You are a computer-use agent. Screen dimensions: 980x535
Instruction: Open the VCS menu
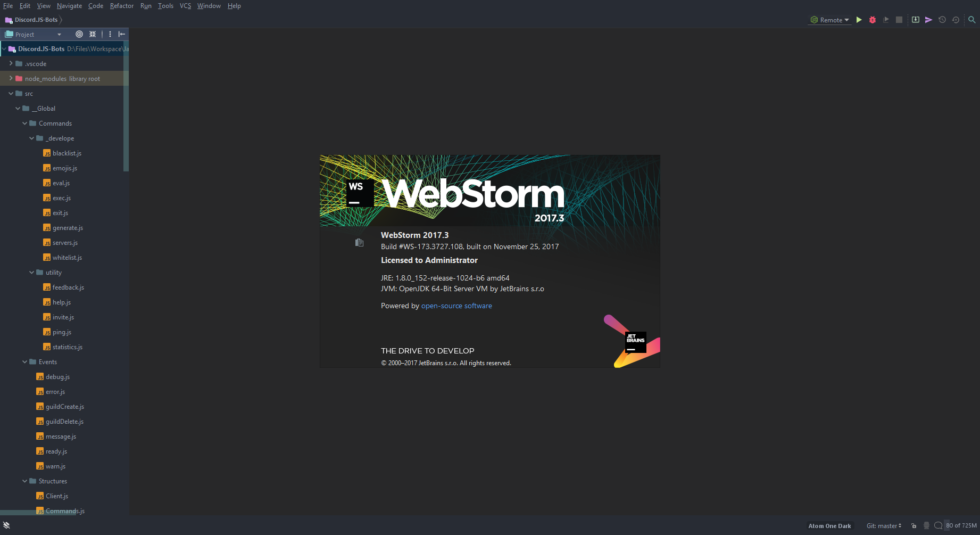pyautogui.click(x=185, y=6)
